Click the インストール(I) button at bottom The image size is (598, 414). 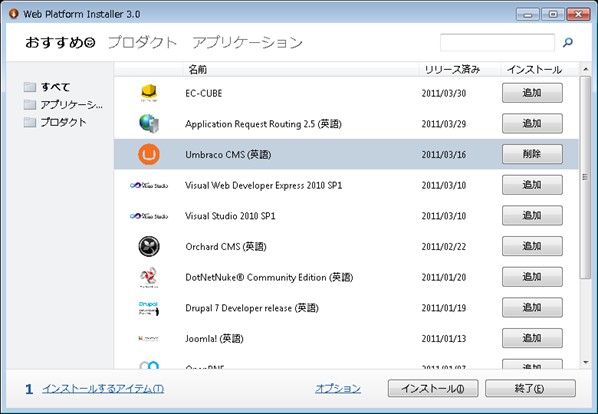point(433,388)
